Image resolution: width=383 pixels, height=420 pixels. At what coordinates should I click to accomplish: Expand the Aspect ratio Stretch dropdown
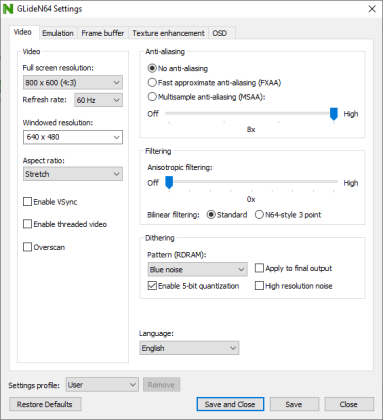tap(73, 174)
